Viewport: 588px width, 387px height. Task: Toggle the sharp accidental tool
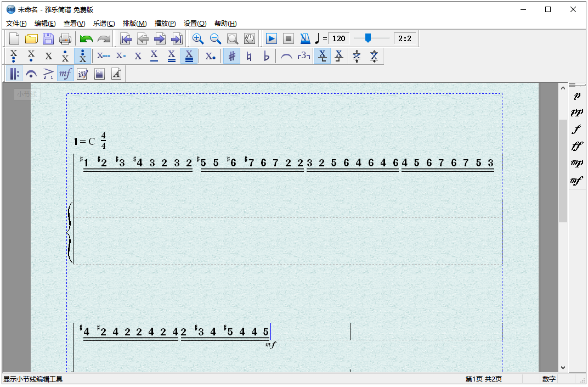(x=232, y=56)
